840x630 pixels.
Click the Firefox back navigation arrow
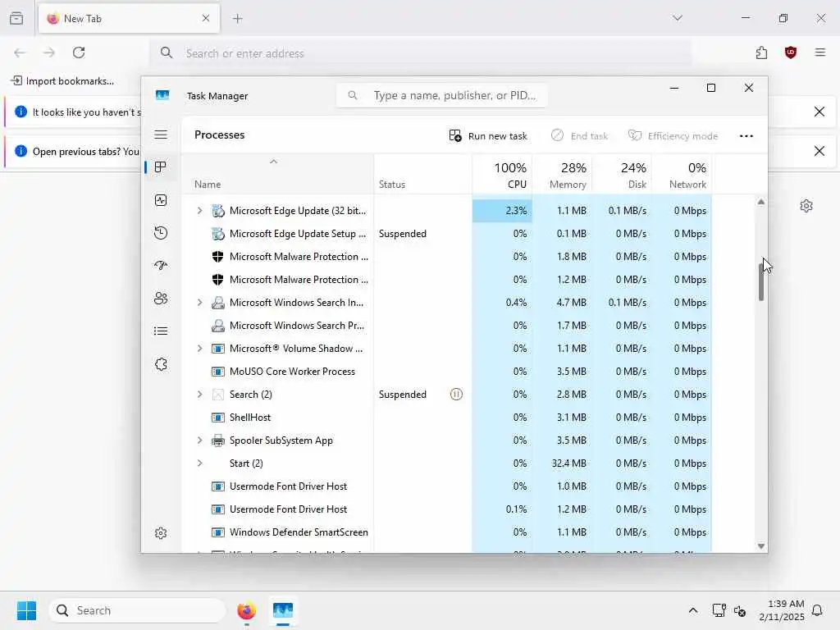click(20, 52)
